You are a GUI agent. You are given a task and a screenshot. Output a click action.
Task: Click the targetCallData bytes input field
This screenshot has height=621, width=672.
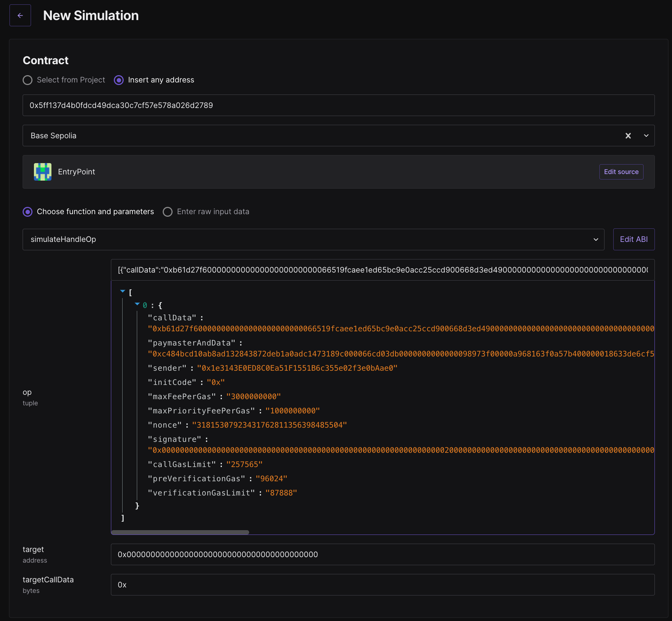coord(382,585)
